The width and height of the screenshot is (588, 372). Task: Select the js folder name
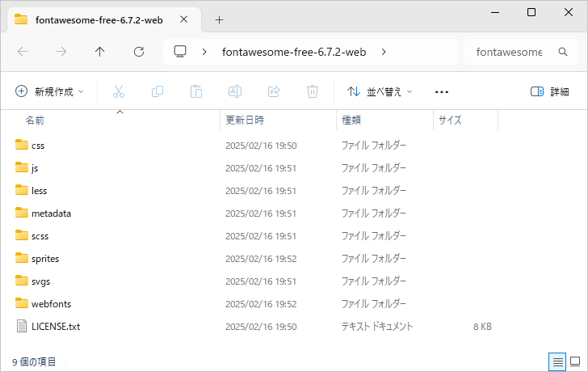[x=35, y=168]
